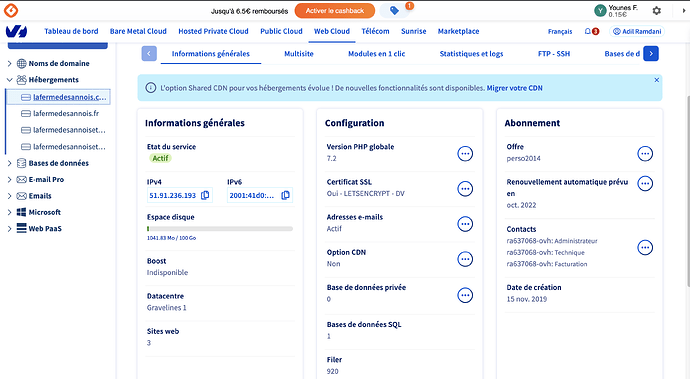
Task: Open actions menu for Certificat SSL
Action: click(465, 189)
